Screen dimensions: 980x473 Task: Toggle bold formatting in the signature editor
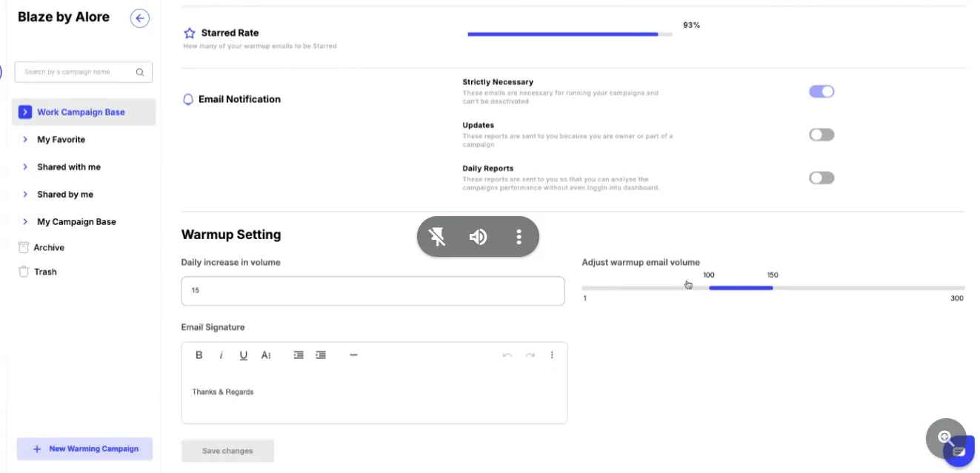click(199, 355)
